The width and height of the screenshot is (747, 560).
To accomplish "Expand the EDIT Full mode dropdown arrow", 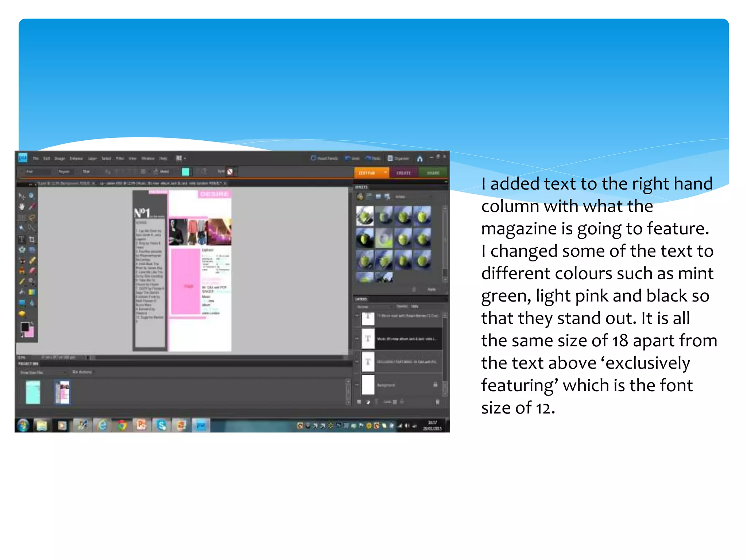I will point(385,172).
